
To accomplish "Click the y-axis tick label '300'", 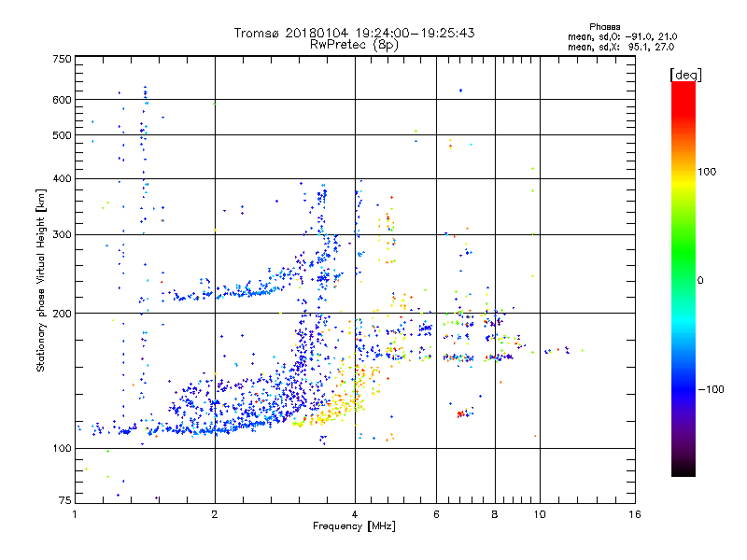I will [x=62, y=234].
